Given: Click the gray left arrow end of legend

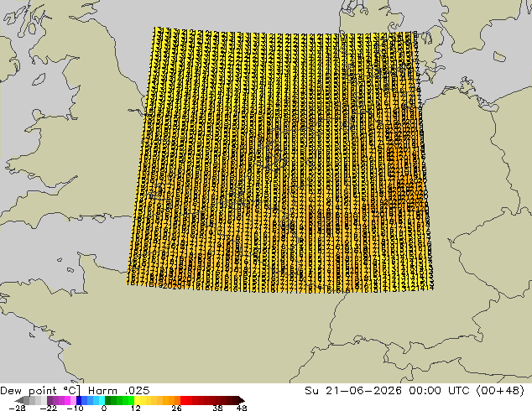Looking at the screenshot, I should [x=19, y=400].
